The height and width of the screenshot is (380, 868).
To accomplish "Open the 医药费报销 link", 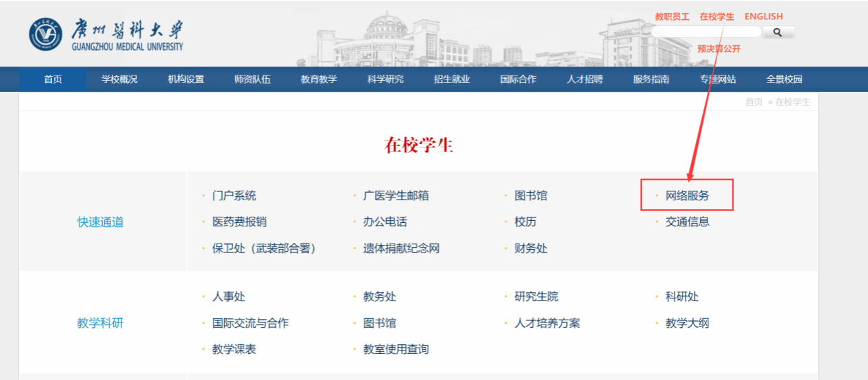I will coord(240,222).
